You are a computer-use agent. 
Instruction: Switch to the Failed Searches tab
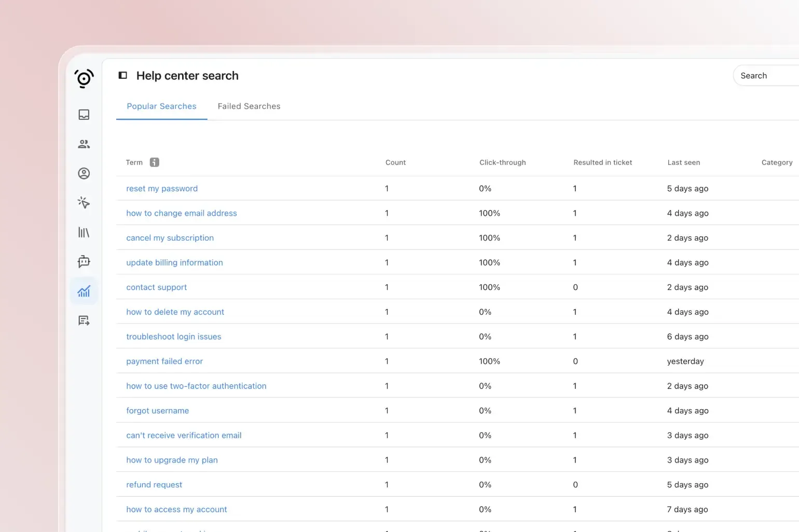249,106
